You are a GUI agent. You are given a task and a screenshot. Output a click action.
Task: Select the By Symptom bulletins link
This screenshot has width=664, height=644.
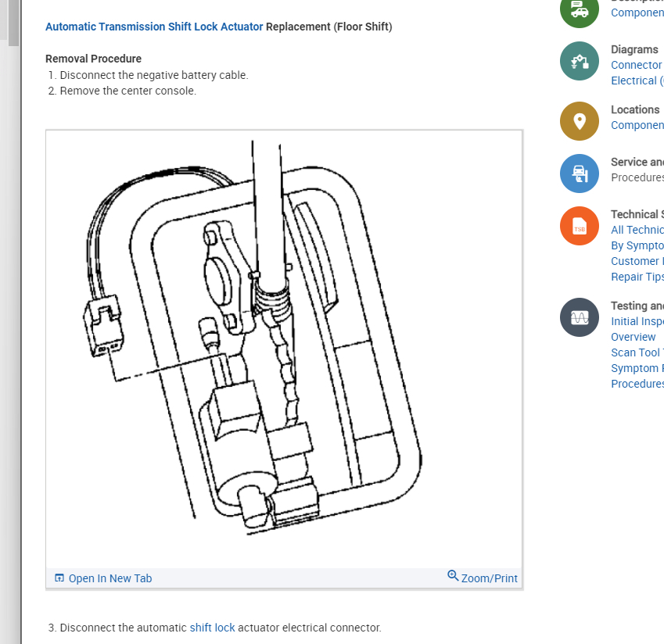(x=637, y=245)
